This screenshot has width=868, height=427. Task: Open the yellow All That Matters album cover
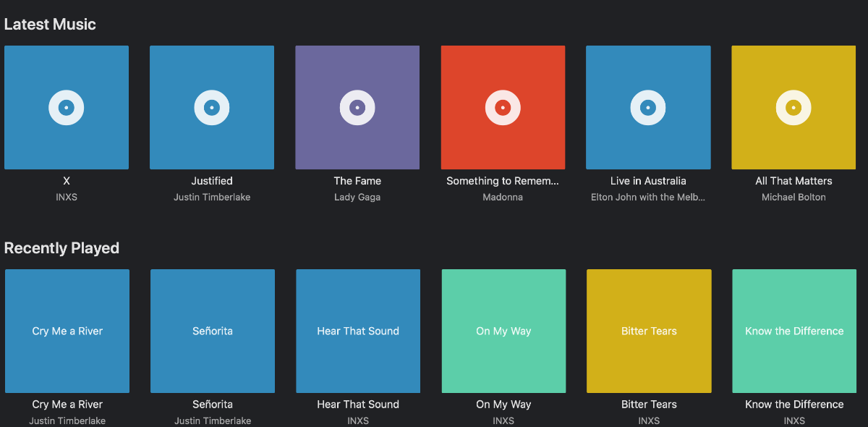pyautogui.click(x=793, y=108)
